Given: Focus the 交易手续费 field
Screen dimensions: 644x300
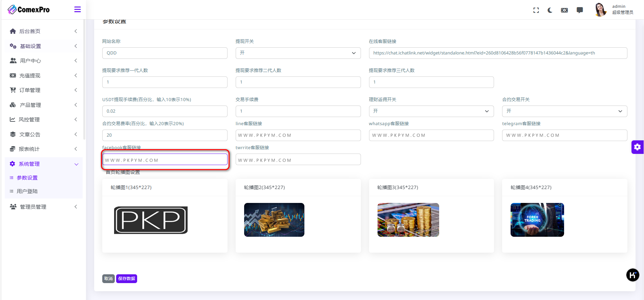Looking at the screenshot, I should click(298, 111).
